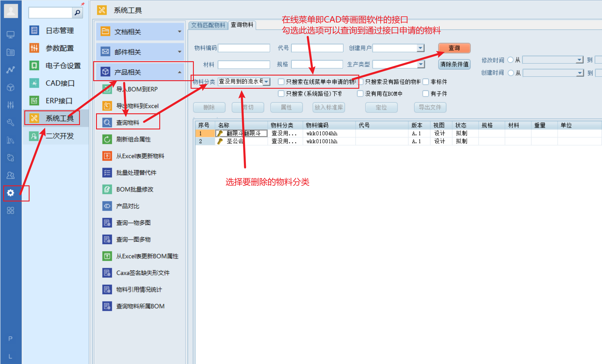This screenshot has height=364, width=602.
Task: Tick 只搜索在线菜单中申请的物料 checkbox
Action: click(x=281, y=82)
